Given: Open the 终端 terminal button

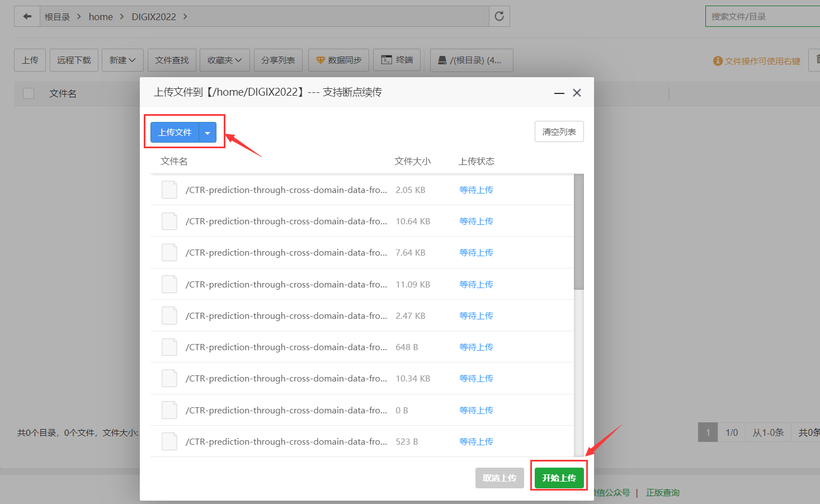Looking at the screenshot, I should click(x=397, y=60).
